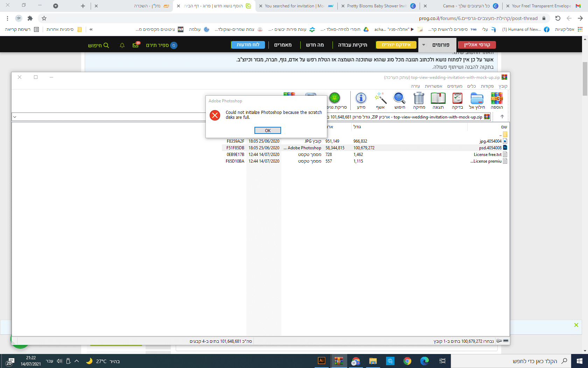Open the Chrome three-dot menu

point(7,18)
